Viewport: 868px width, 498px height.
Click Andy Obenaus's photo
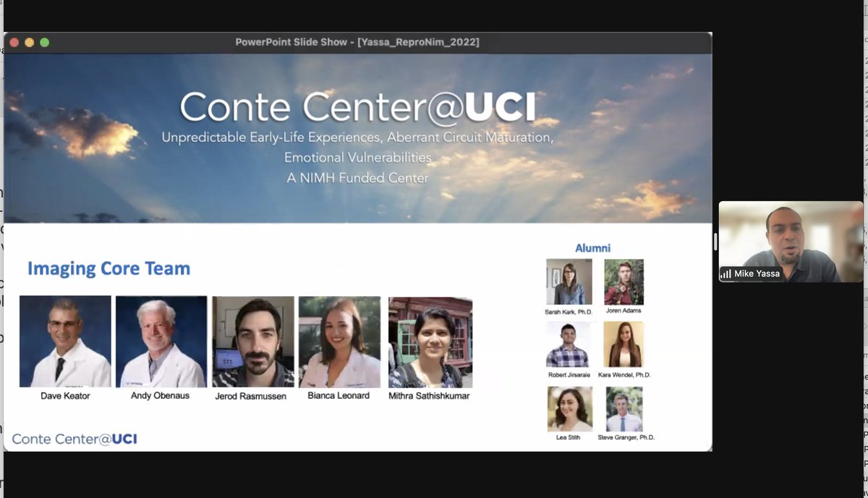(x=161, y=342)
